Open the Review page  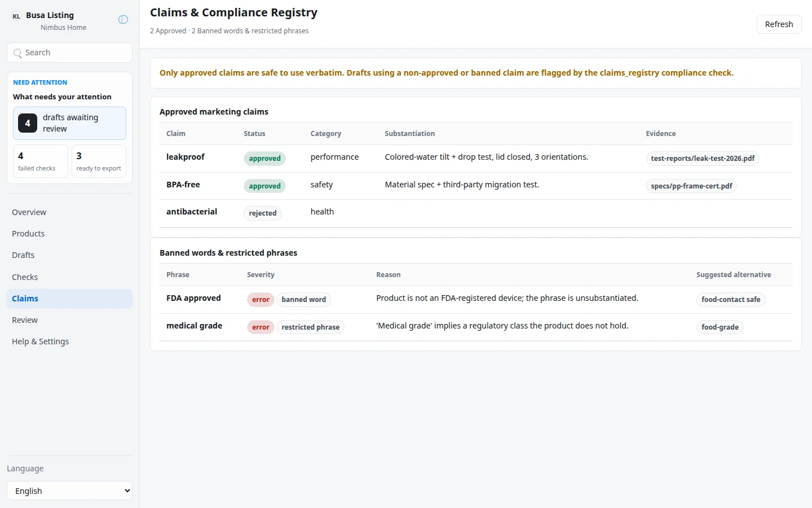click(x=69, y=320)
